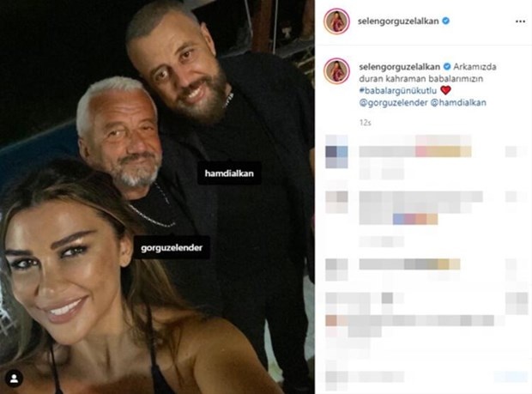This screenshot has height=394, width=532.
Task: Click the red heart emoji in caption
Action: 445,90
